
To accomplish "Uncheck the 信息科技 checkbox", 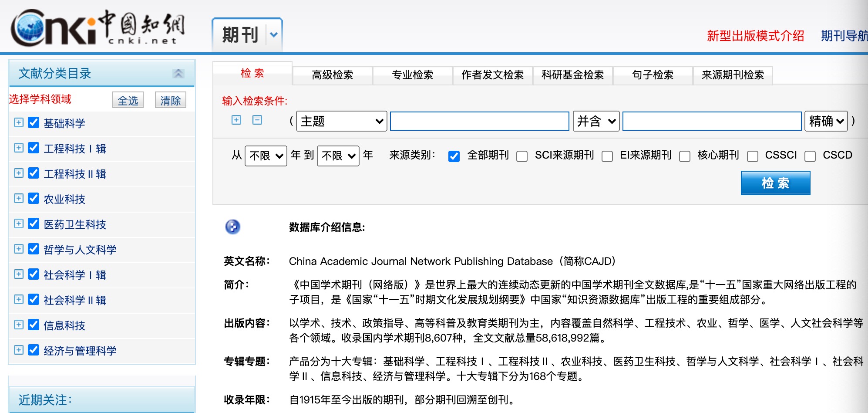I will (x=34, y=325).
